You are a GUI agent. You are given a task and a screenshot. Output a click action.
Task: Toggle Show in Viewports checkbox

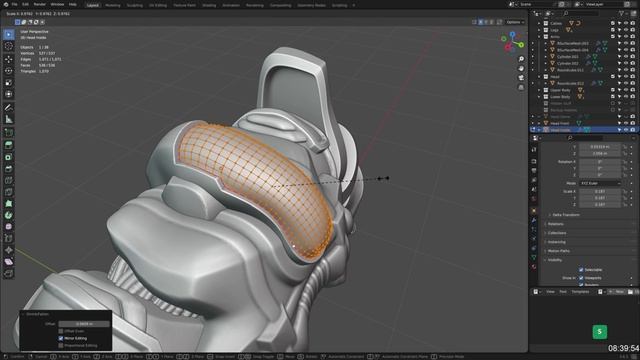click(x=581, y=278)
